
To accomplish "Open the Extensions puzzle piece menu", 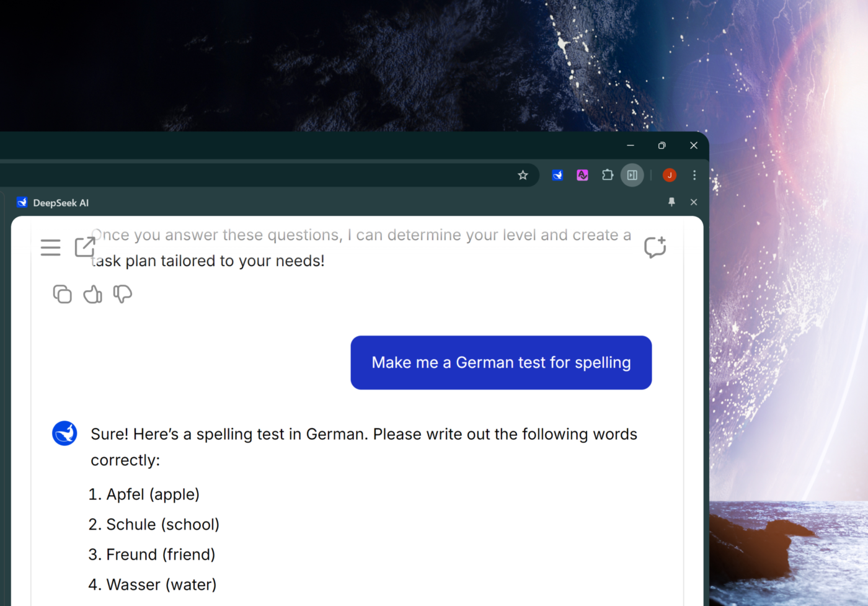I will click(x=608, y=175).
